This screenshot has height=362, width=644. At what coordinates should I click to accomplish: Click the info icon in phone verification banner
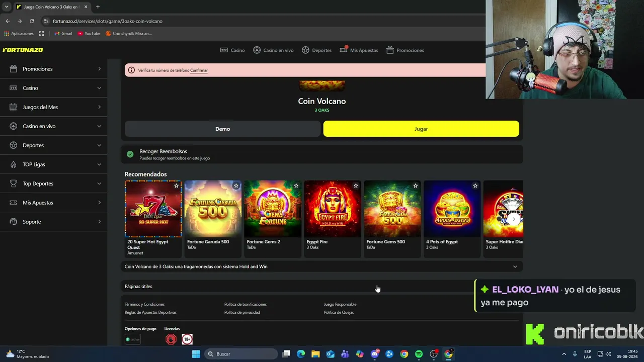point(131,70)
